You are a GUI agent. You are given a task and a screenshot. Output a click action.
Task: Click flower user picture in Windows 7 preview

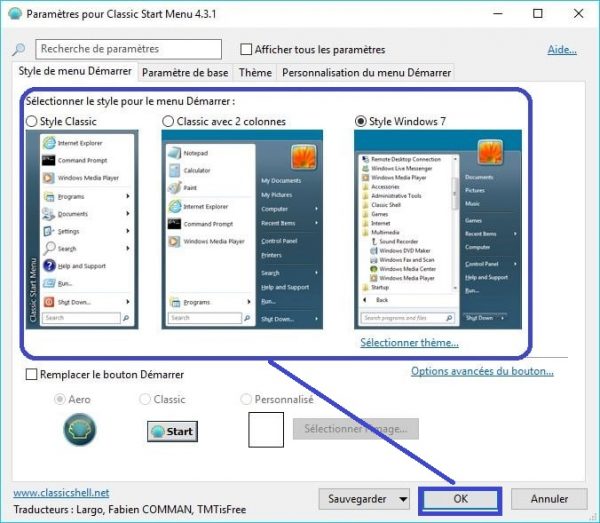490,152
